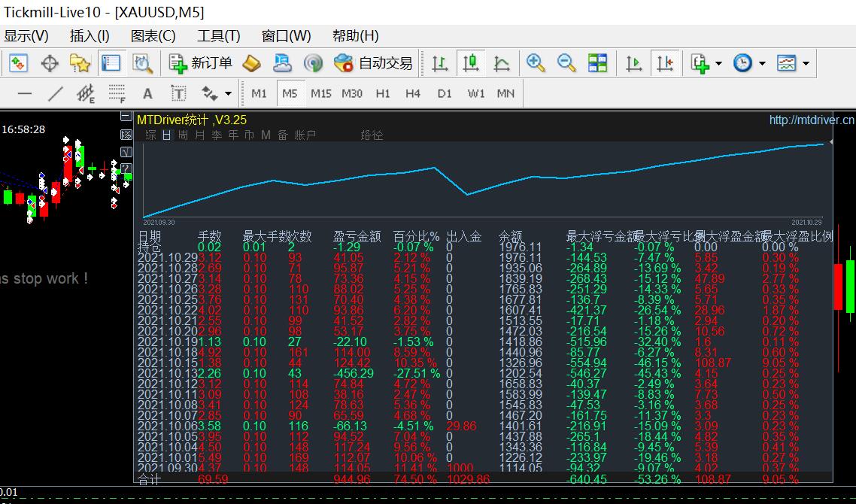Select the 月 monthly statistics tab
Screen dimensions: 856x504
tap(200, 135)
